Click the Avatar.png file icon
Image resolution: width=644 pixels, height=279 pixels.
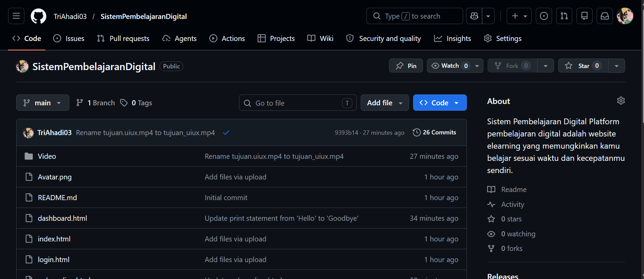pos(29,177)
